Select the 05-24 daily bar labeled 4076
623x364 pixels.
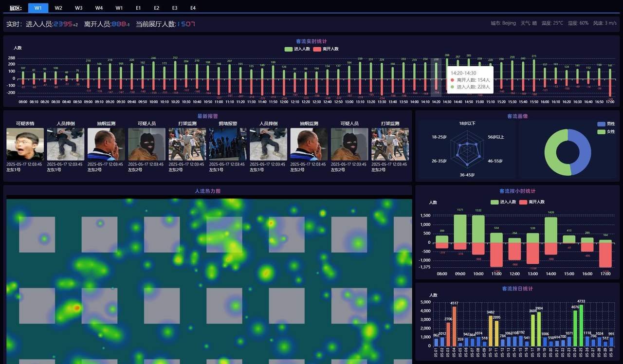tap(575, 328)
